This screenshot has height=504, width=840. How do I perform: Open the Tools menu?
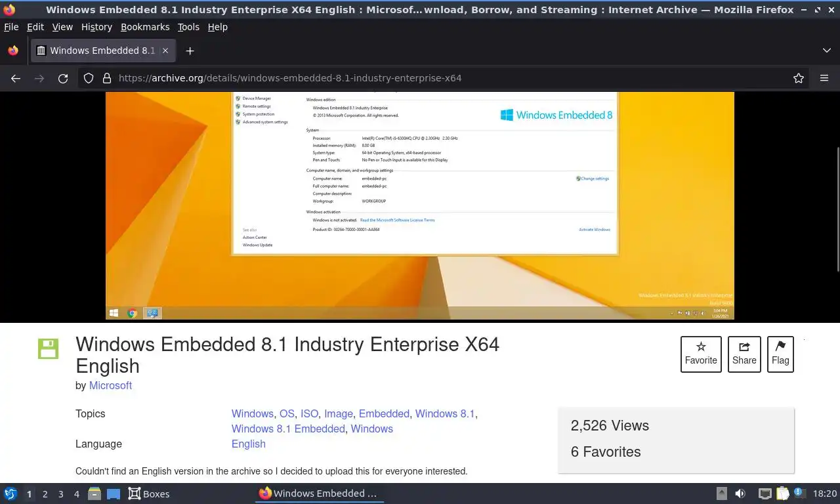188,27
